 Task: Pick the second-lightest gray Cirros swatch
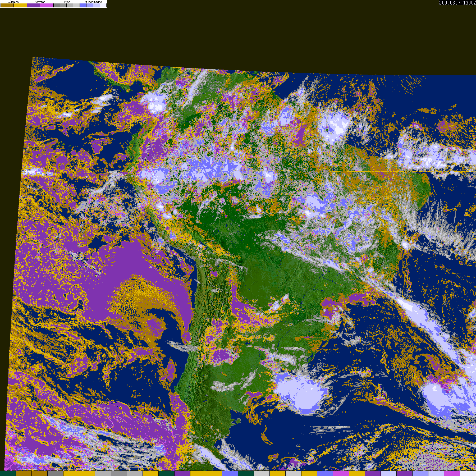coord(70,5)
